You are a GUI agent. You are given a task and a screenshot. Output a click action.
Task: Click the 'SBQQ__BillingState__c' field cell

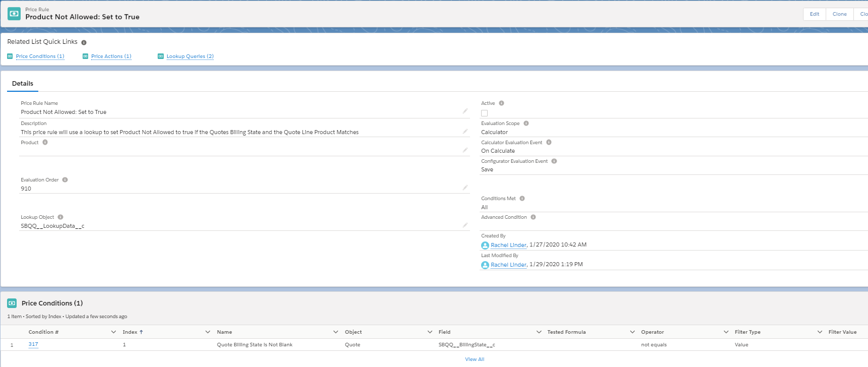tap(467, 345)
